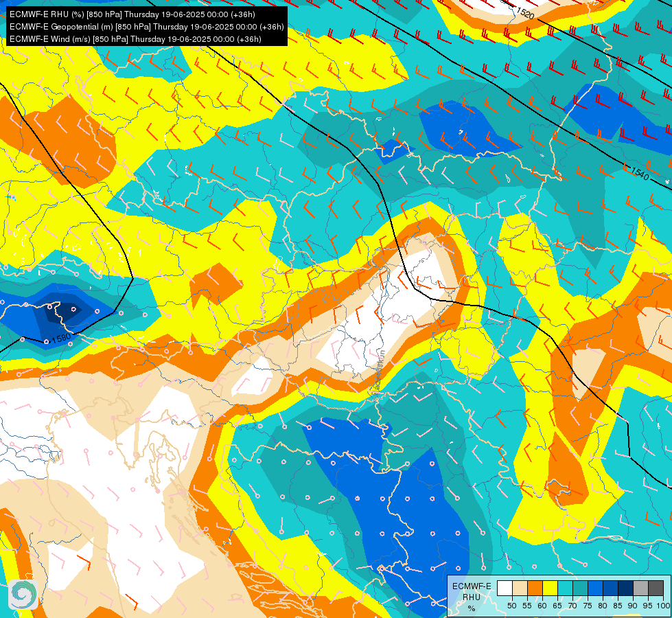The height and width of the screenshot is (618, 672).
Task: Pick the light gray legend swatch for 90-95
Action: 640,588
